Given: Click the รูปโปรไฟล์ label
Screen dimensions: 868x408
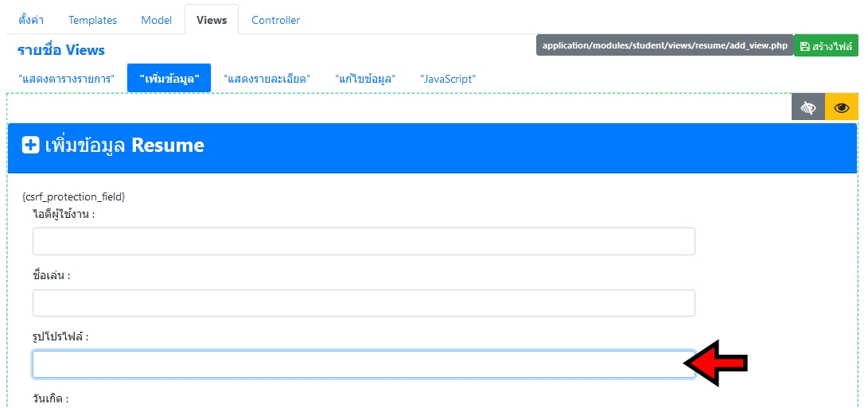Looking at the screenshot, I should point(60,336).
